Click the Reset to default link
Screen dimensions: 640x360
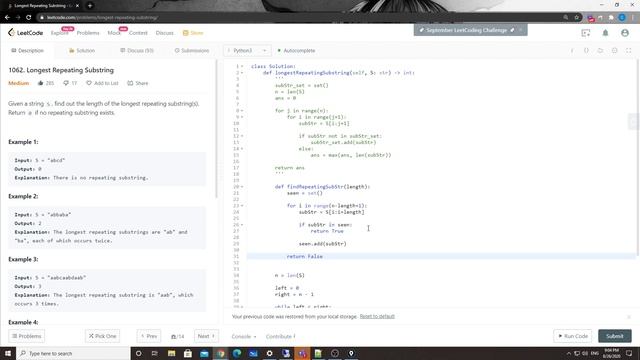coord(377,316)
